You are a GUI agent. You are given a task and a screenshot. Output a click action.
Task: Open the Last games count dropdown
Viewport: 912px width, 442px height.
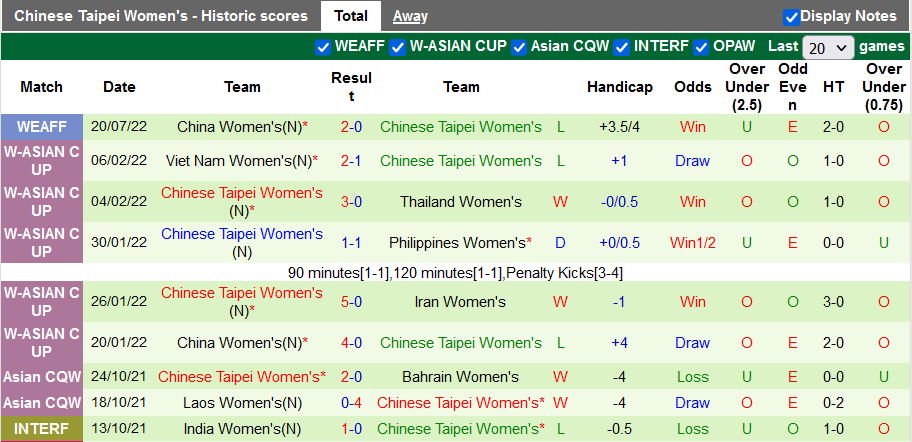click(x=828, y=47)
